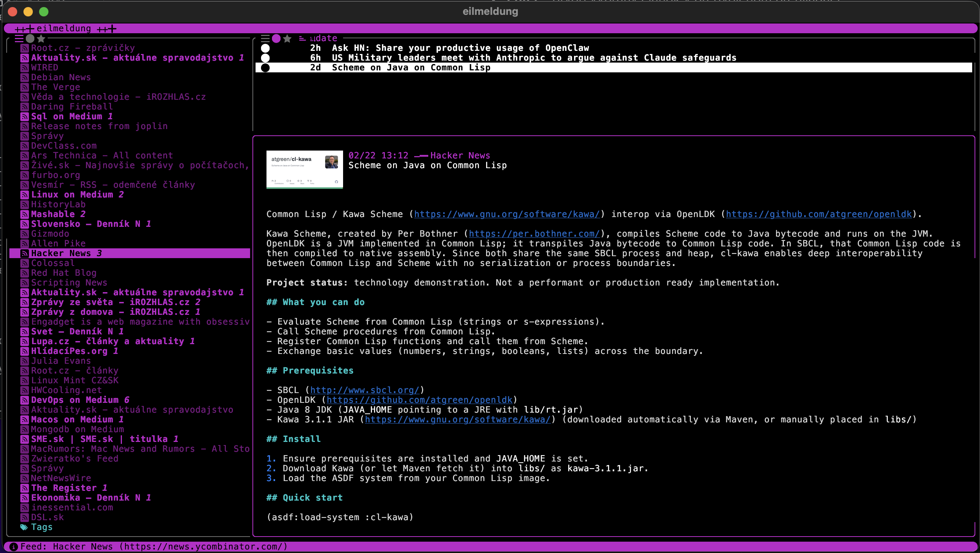980x553 pixels.
Task: Click the RSS icon beside Julia Evans
Action: [x=25, y=361]
